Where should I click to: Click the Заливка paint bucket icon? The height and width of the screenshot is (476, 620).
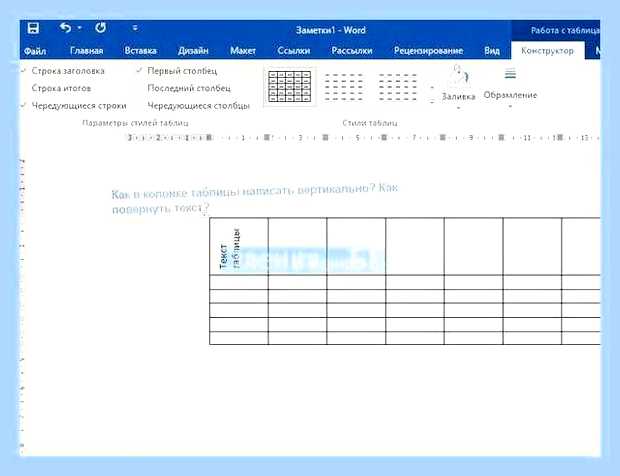point(460,75)
